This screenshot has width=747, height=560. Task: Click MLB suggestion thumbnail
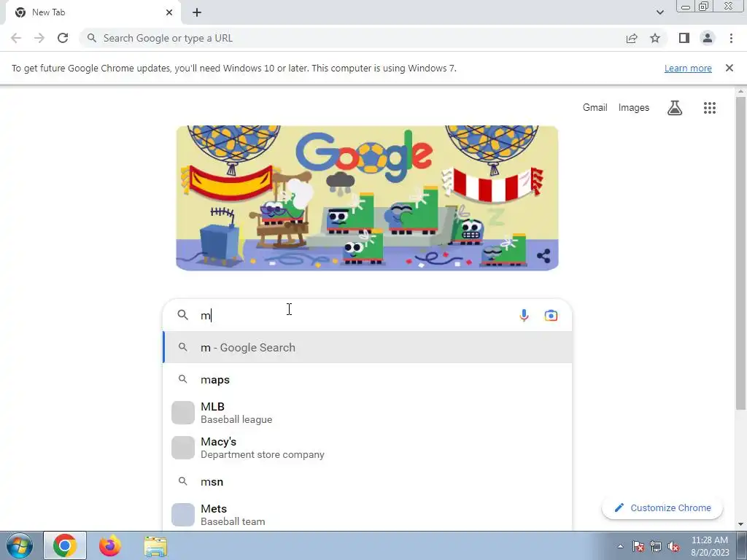click(x=183, y=413)
